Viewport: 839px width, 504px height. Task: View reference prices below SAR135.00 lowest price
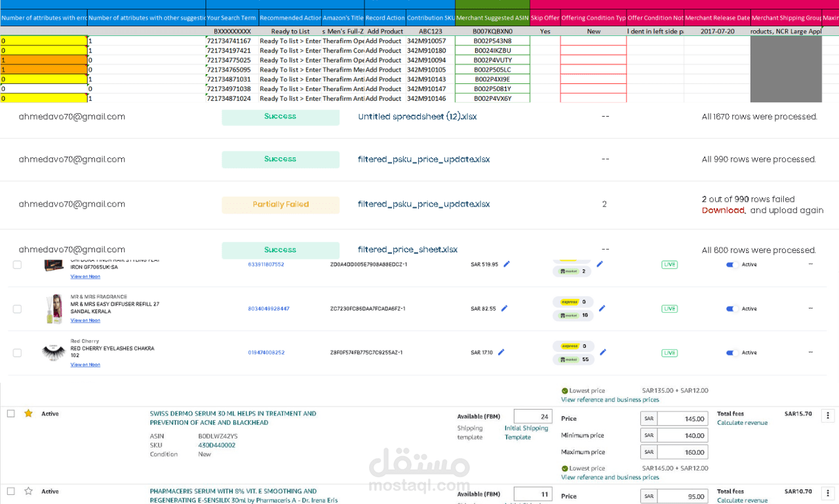tap(610, 400)
